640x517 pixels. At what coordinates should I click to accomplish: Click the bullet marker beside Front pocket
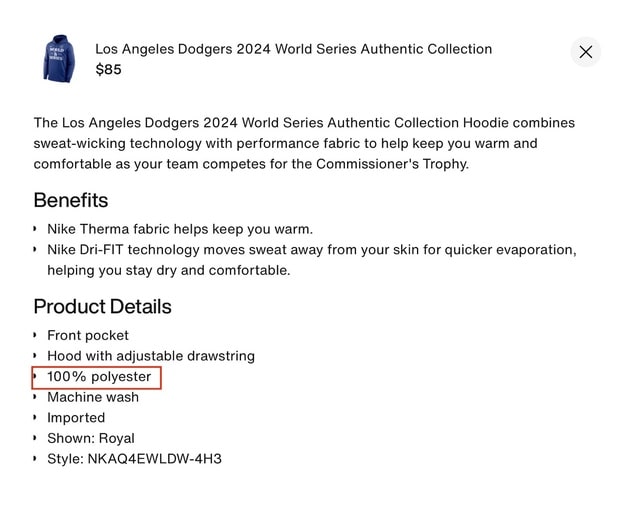pos(36,335)
